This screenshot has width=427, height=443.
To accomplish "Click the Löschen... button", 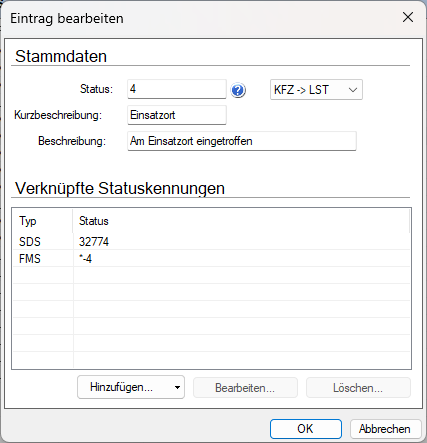I will [x=358, y=388].
